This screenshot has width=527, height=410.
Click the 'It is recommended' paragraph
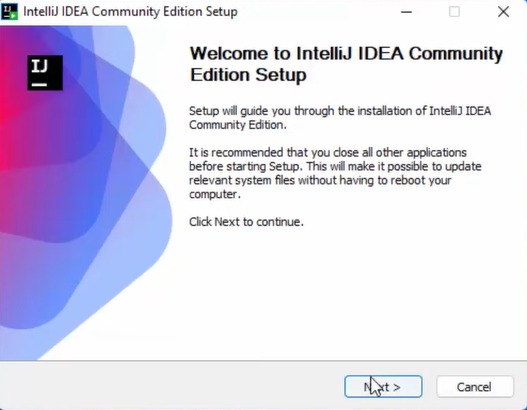point(335,173)
